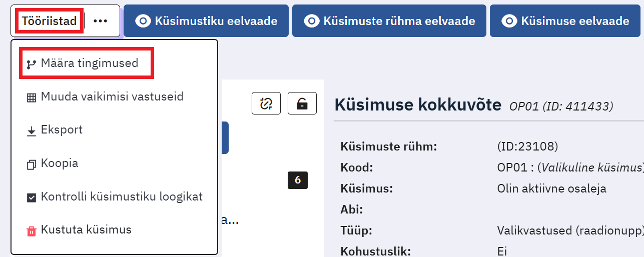The image size is (644, 257).
Task: Click the checkmark icon for Kontrolli küsimustiku loogikat
Action: tap(32, 197)
